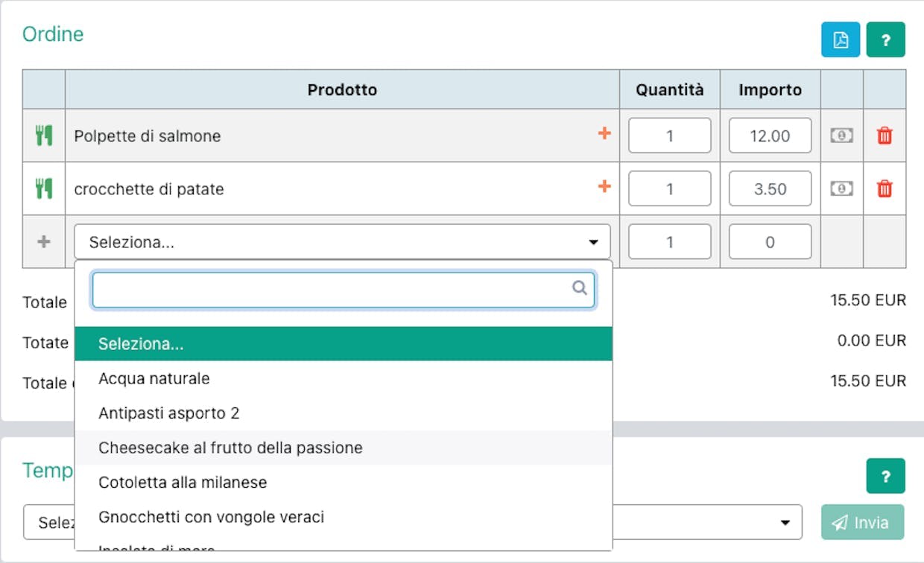Viewport: 924px width, 563px height.
Task: Open help for the Ordine section
Action: coord(885,40)
